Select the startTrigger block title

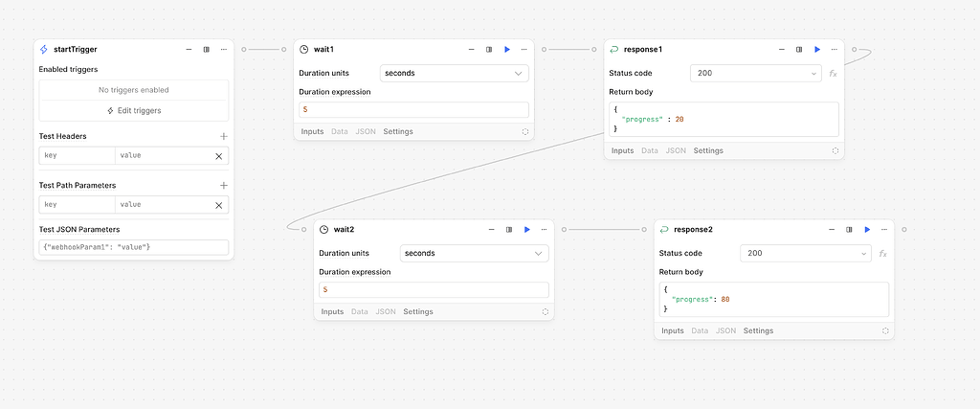(75, 50)
